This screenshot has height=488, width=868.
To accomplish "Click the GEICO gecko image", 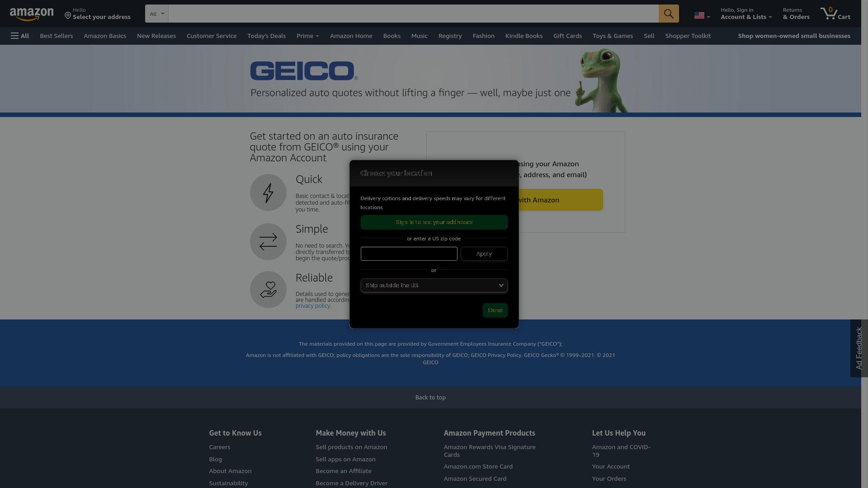I will tap(601, 80).
